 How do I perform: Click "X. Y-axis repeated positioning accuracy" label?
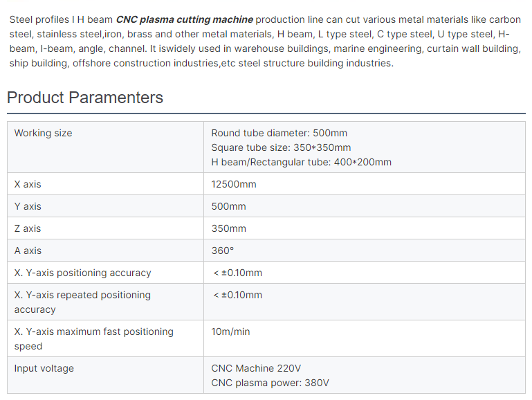82,302
